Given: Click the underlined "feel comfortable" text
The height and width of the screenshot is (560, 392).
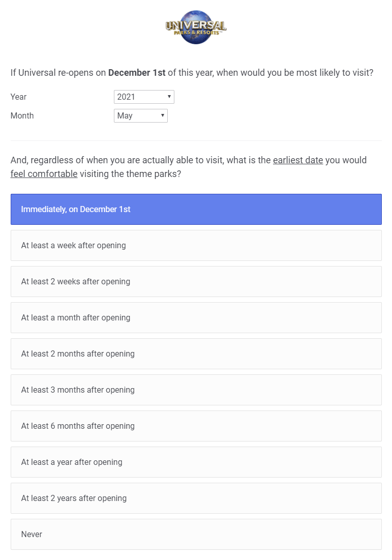Looking at the screenshot, I should click(x=44, y=173).
